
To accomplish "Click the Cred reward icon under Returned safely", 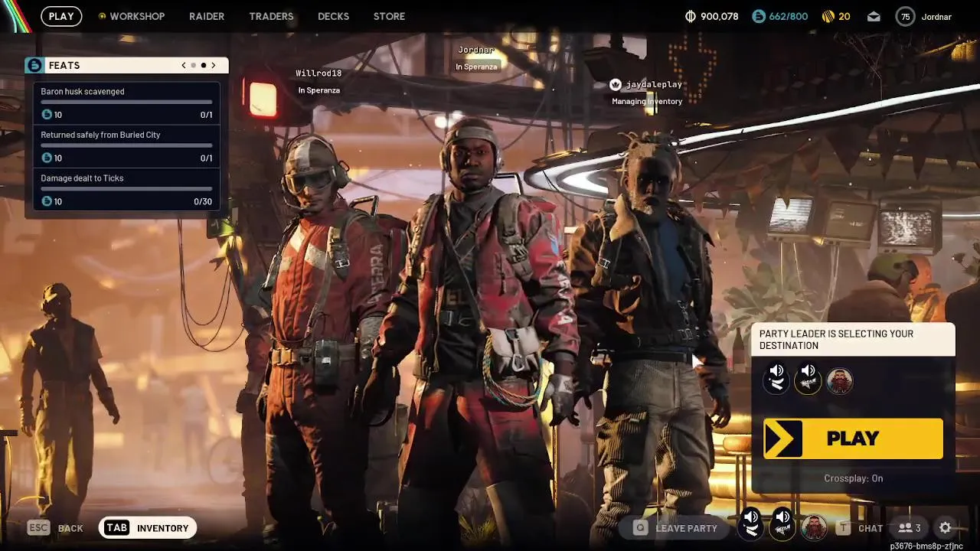I will [x=47, y=158].
